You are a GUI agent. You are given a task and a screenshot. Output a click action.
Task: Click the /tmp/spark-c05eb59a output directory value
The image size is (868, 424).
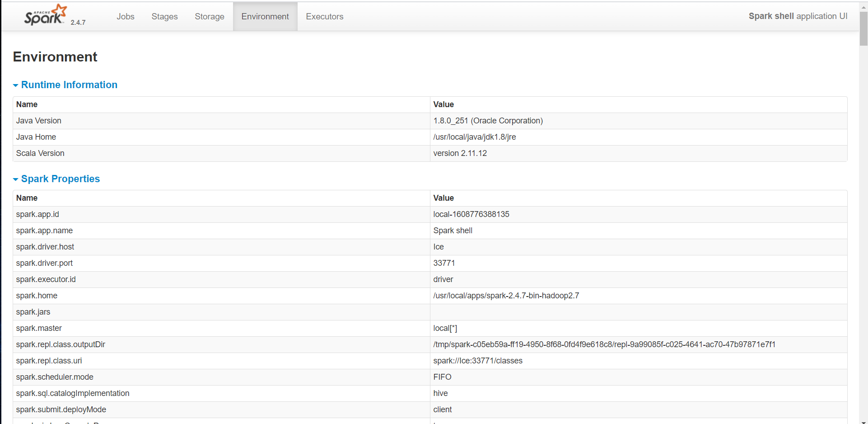[x=604, y=344]
